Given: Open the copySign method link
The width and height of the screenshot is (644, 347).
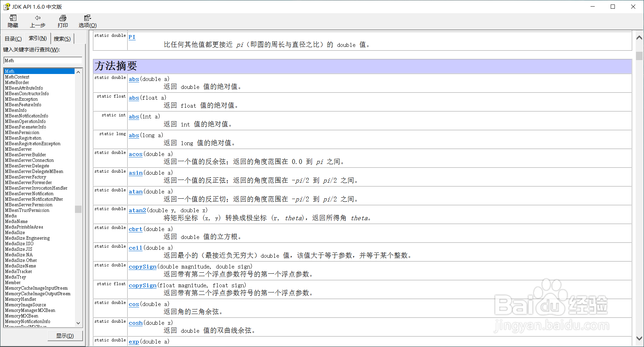Looking at the screenshot, I should 142,266.
